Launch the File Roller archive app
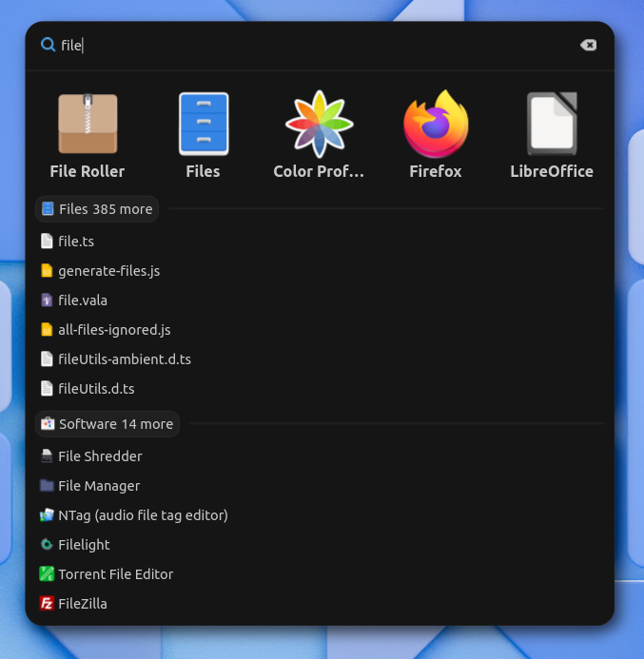This screenshot has height=659, width=644. (88, 124)
